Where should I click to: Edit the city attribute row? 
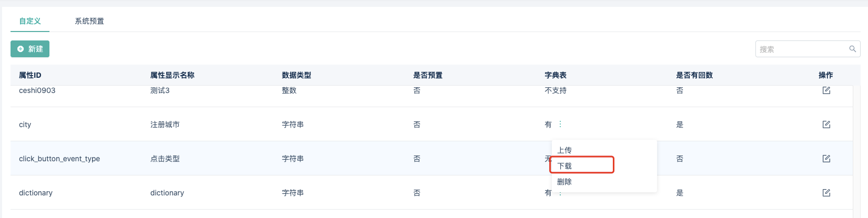pyautogui.click(x=826, y=124)
